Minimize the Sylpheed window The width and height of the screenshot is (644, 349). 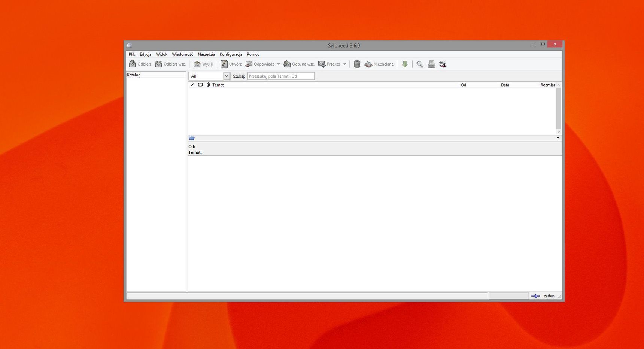tap(534, 44)
